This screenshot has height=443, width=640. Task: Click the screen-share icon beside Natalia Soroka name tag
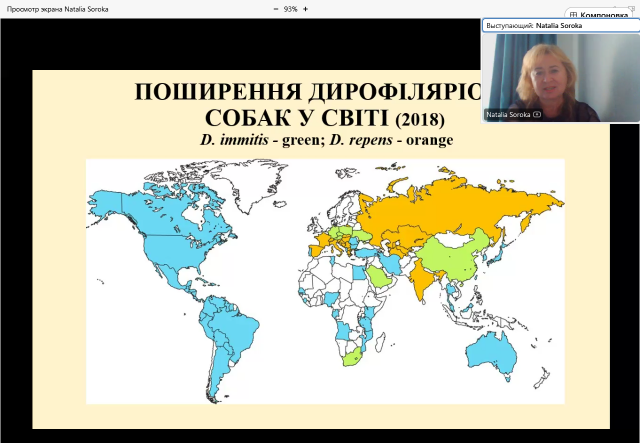coord(537,115)
